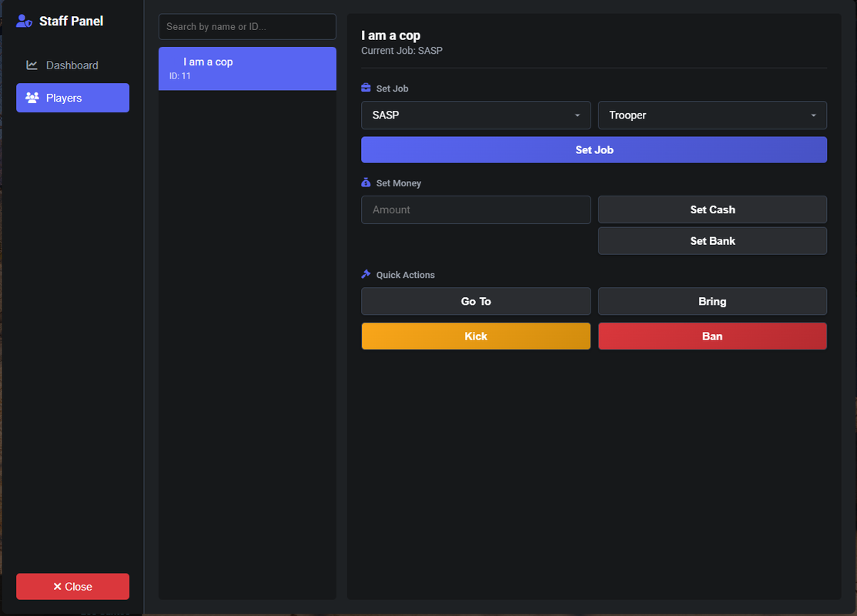Click the red Ban button
Viewport: 857px width, 616px height.
pos(712,336)
